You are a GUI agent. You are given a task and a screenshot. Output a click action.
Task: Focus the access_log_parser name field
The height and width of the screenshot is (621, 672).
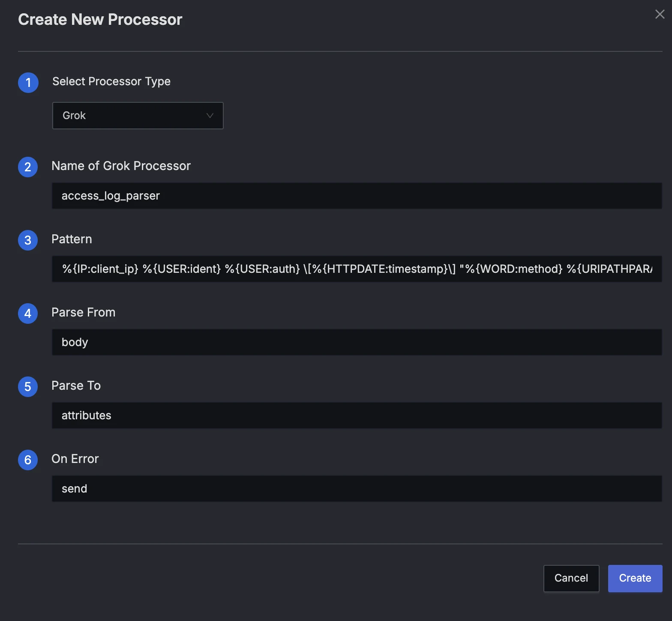click(357, 196)
